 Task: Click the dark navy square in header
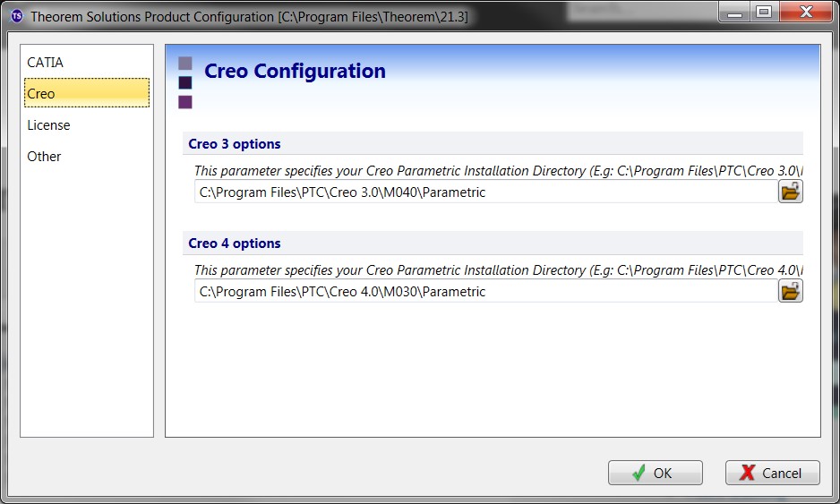tap(185, 82)
